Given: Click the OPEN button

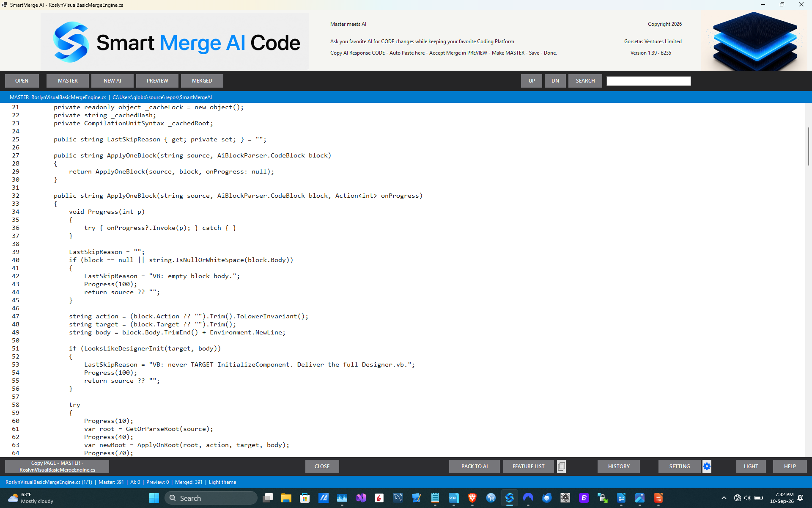Looking at the screenshot, I should coord(22,80).
